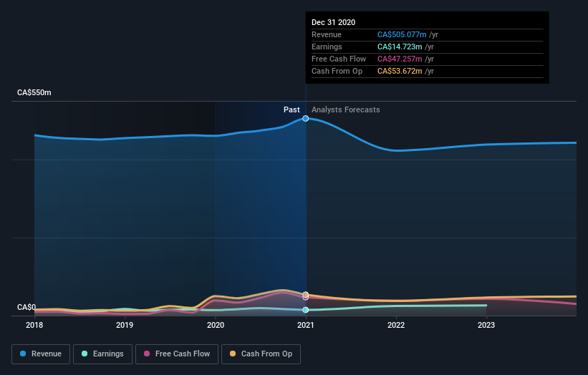Click the orange Cash From Op data point at 2021
The image size is (588, 375).
point(306,294)
